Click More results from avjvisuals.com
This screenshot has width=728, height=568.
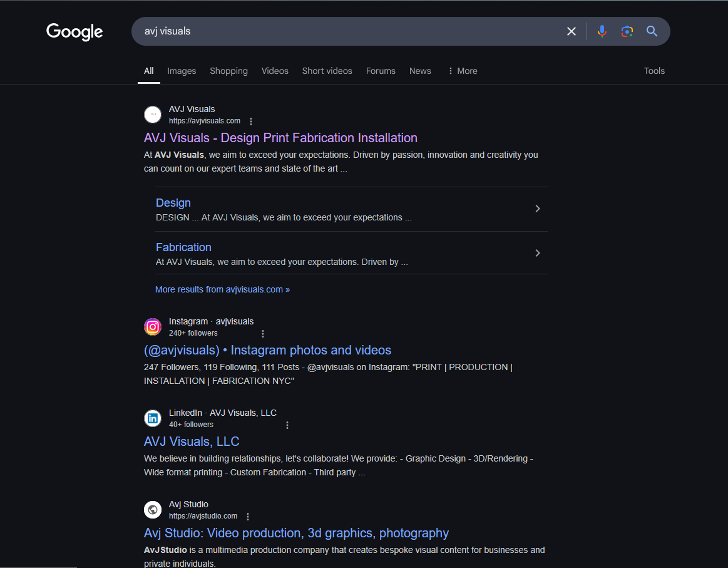[222, 289]
